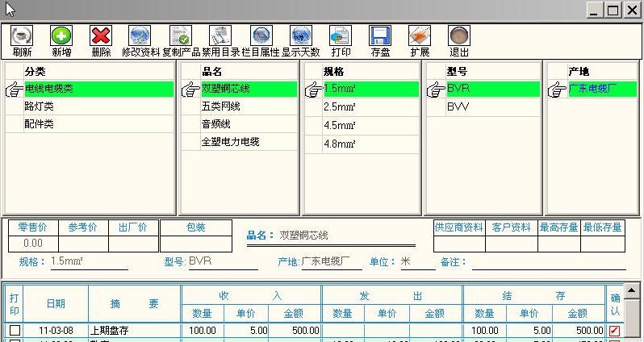Click the 规格 detail field 1.5mm²

point(89,261)
